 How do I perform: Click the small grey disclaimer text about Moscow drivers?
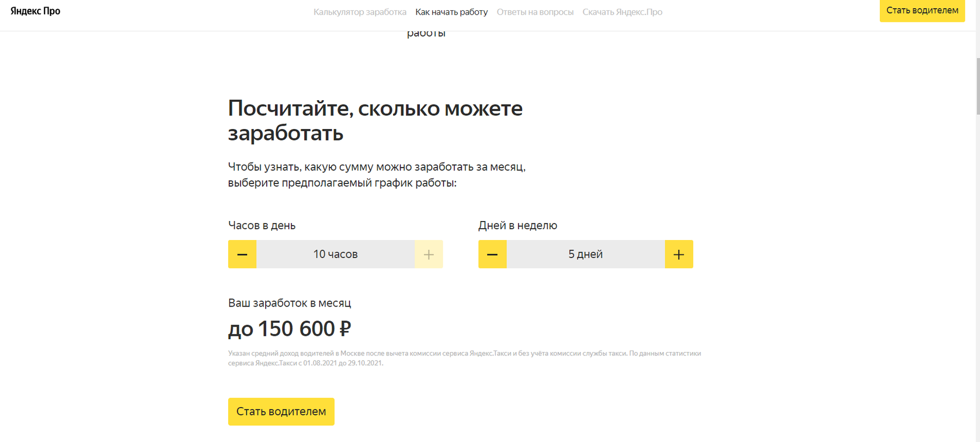[464, 358]
